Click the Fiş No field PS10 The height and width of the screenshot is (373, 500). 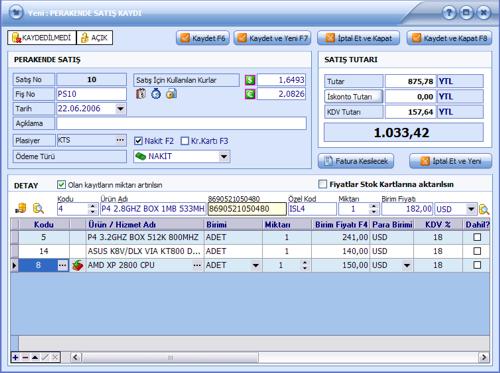[x=91, y=94]
